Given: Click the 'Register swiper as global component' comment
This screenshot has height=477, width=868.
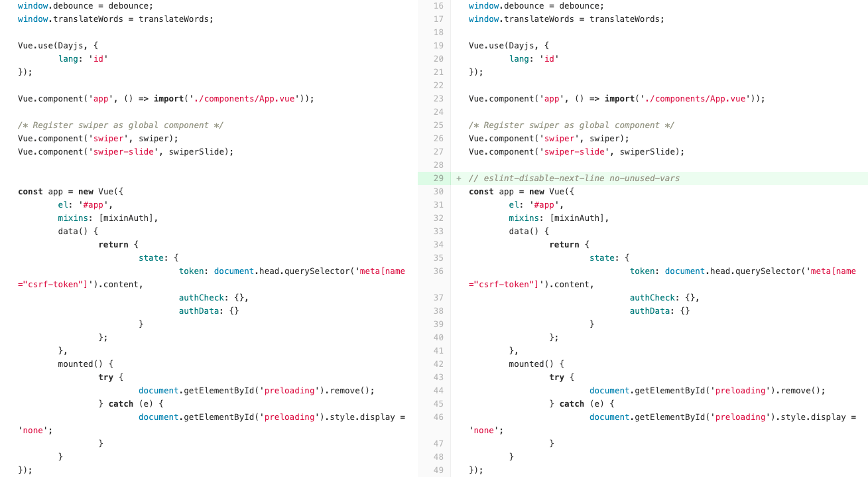Looking at the screenshot, I should click(x=570, y=125).
